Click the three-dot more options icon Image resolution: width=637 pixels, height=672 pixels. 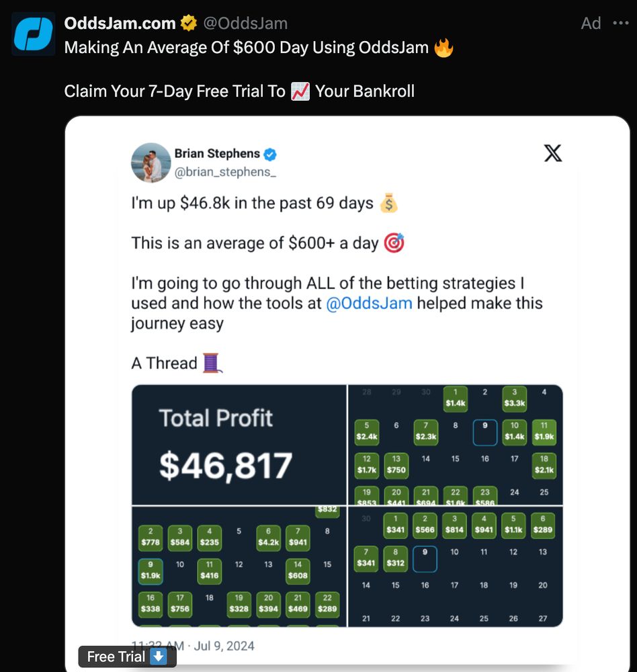[621, 24]
